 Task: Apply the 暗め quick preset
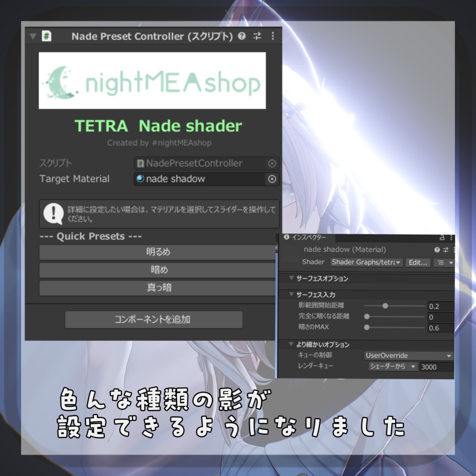(x=158, y=270)
